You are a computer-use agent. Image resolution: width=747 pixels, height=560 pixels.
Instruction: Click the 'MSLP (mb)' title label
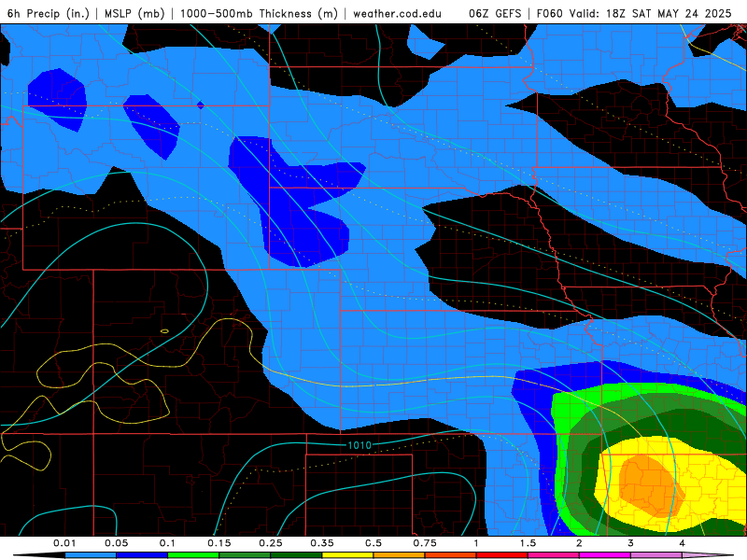coord(134,13)
